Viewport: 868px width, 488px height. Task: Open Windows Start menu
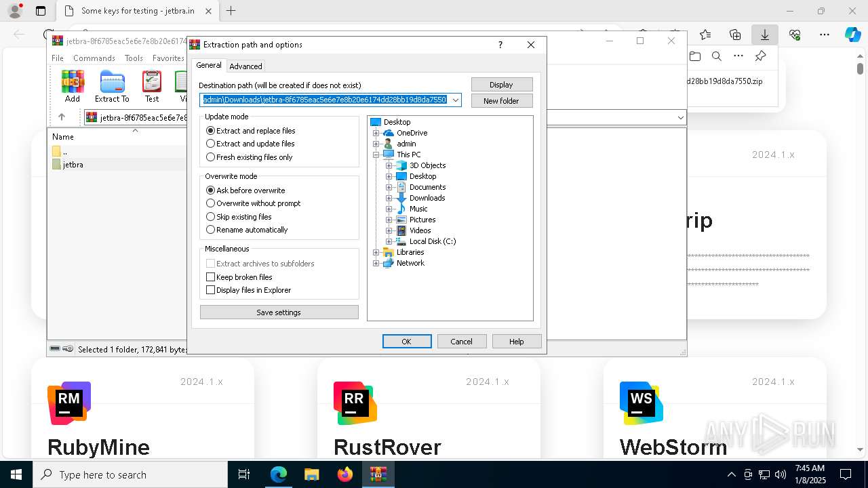[16, 474]
